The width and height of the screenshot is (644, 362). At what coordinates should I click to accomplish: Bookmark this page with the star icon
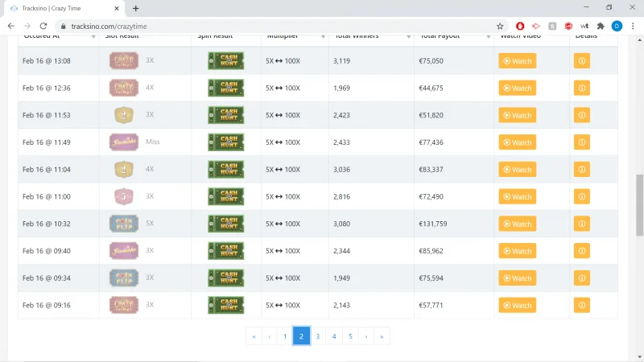point(500,27)
